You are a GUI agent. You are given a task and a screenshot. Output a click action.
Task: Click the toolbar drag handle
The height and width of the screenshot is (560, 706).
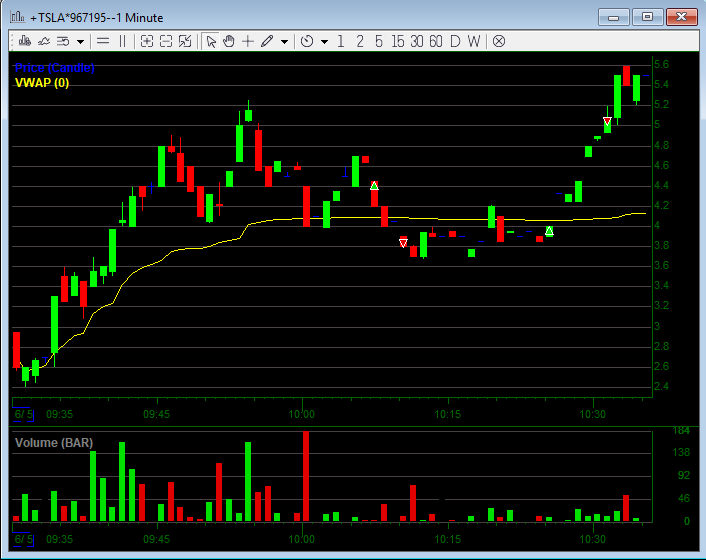(x=12, y=41)
